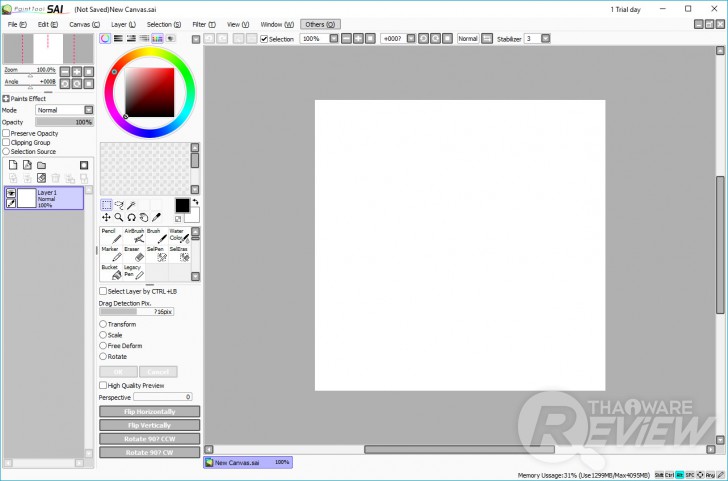The image size is (728, 481).
Task: Open the Canvas menu
Action: [84, 24]
